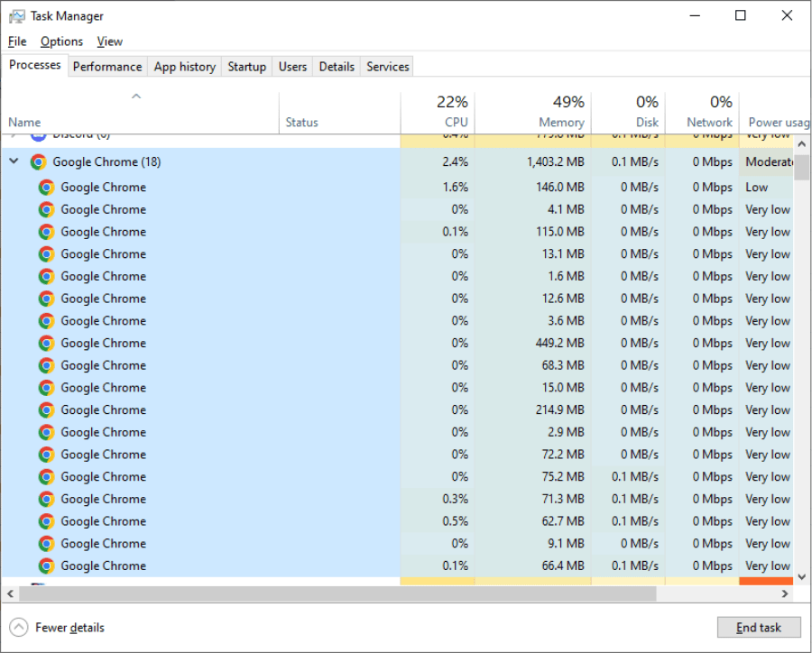Click the horizontal scrollbar thumb

click(x=337, y=594)
